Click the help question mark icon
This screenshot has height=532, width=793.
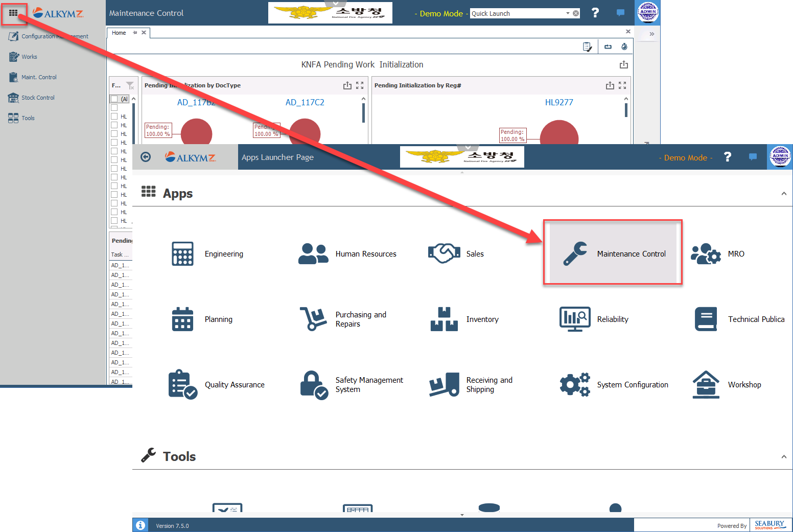(x=728, y=157)
